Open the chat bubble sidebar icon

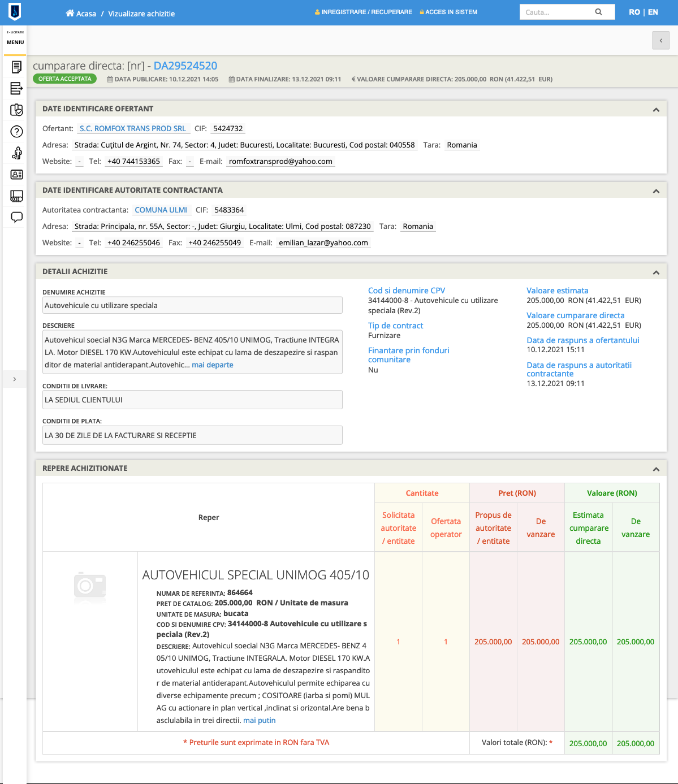(17, 217)
